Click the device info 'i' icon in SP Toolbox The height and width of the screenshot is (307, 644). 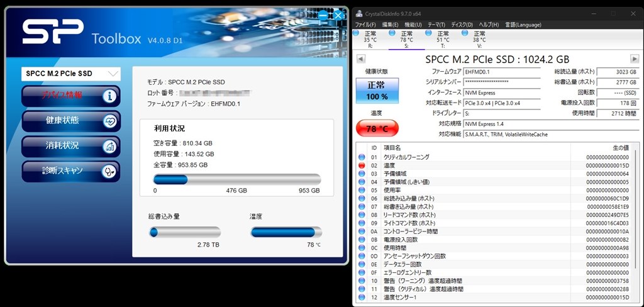coord(109,96)
